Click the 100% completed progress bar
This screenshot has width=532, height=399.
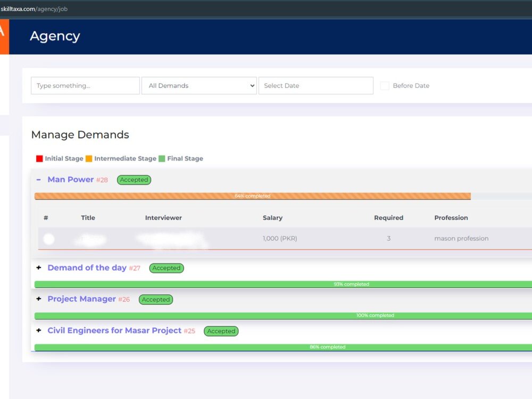click(x=284, y=315)
